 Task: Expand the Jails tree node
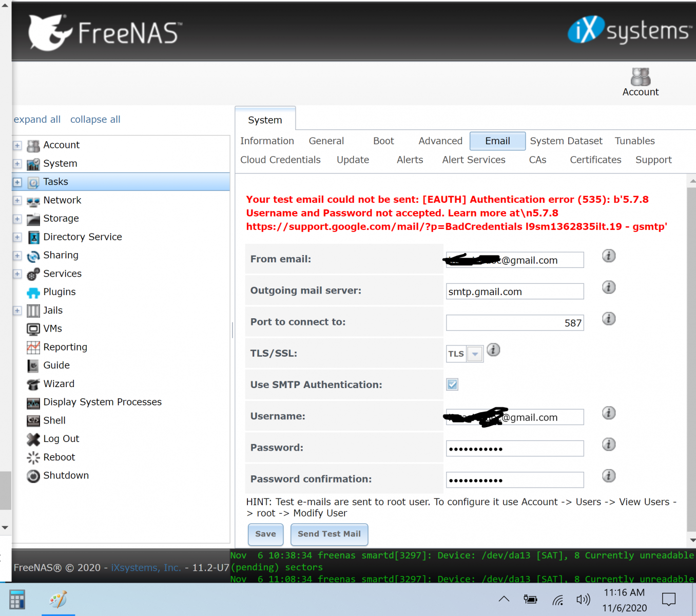[17, 311]
